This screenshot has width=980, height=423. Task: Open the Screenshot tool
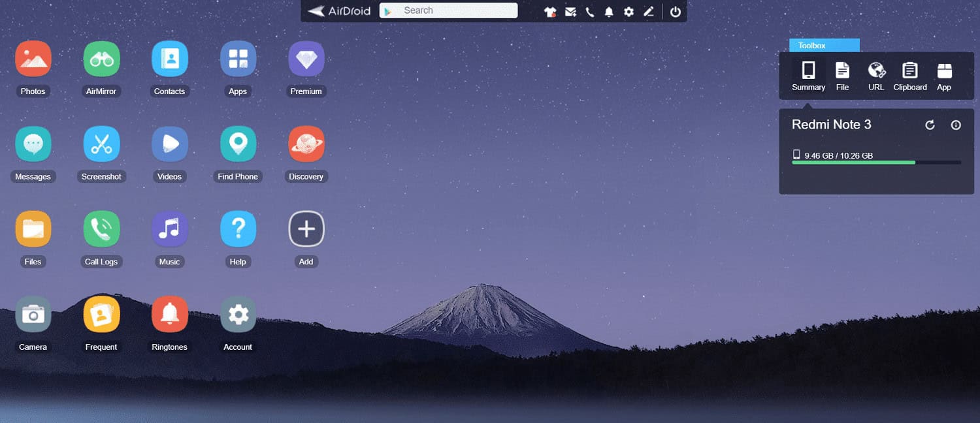[x=101, y=144]
